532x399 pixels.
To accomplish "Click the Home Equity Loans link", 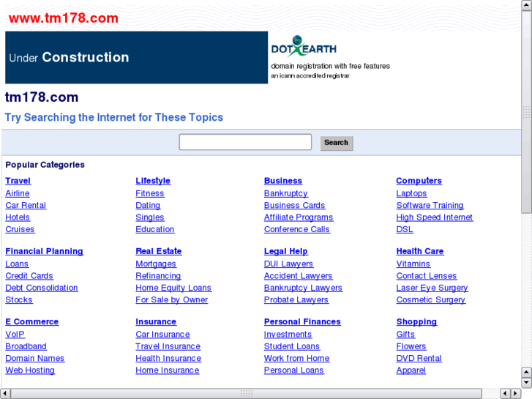I will click(173, 288).
